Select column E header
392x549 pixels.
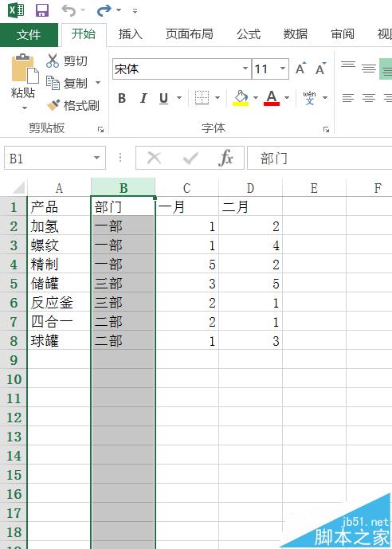tap(314, 188)
